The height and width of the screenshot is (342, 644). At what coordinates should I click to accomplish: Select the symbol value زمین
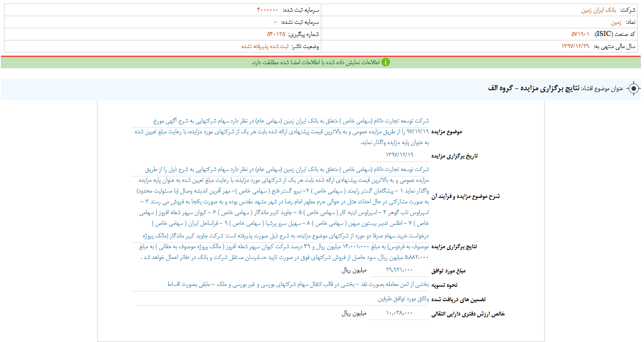(x=616, y=22)
